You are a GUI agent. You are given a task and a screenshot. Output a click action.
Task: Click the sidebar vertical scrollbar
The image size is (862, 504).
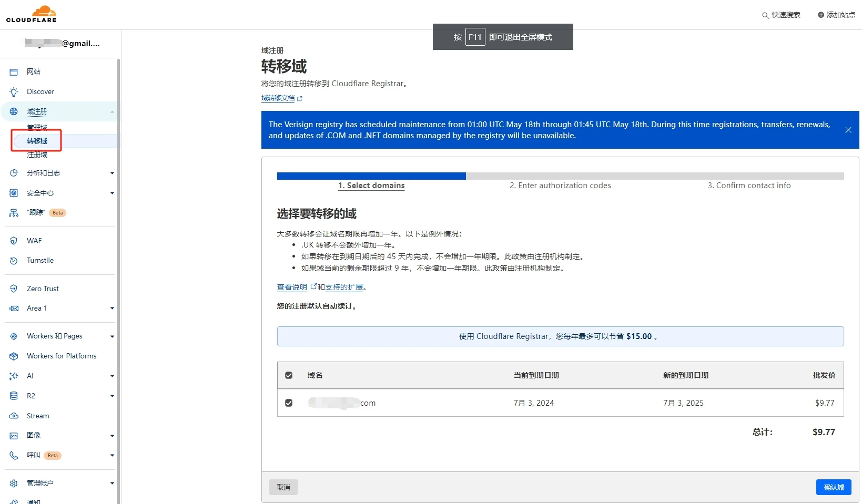[x=118, y=281]
